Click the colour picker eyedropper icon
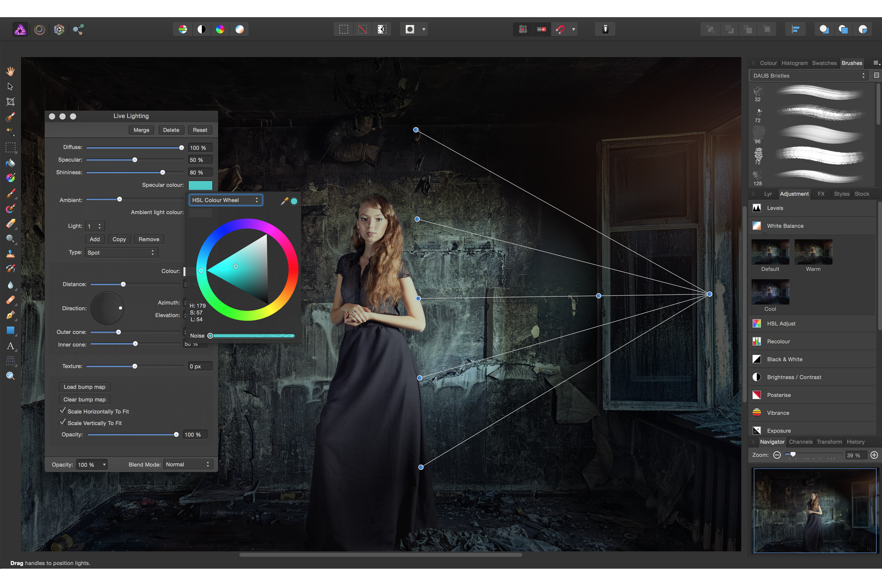 (284, 201)
